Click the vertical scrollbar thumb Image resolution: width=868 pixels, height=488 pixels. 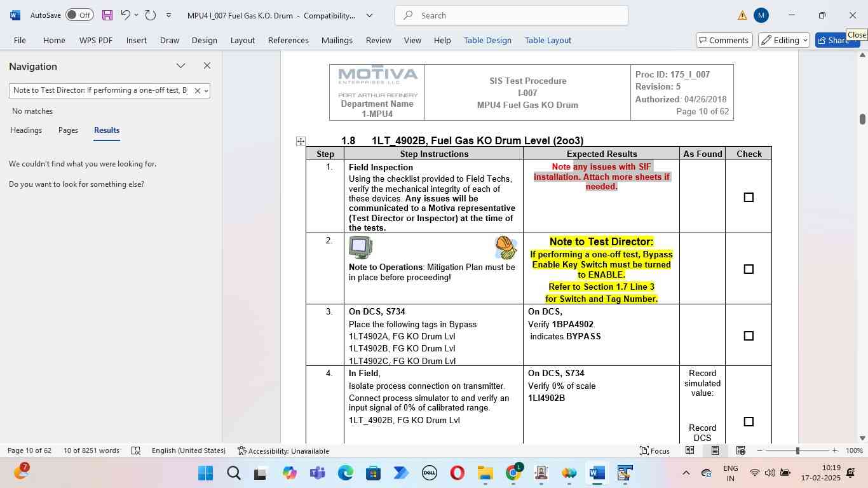(x=862, y=119)
